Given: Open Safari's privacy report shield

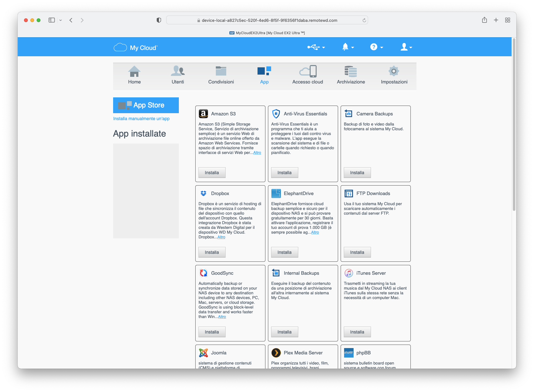Looking at the screenshot, I should [159, 20].
